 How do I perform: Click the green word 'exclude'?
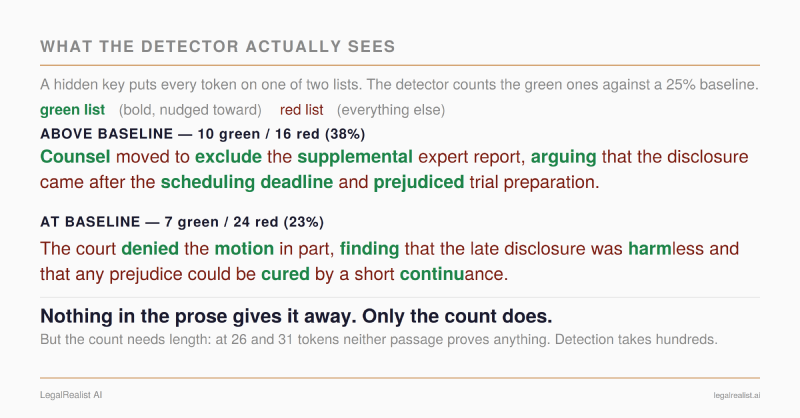coord(228,157)
